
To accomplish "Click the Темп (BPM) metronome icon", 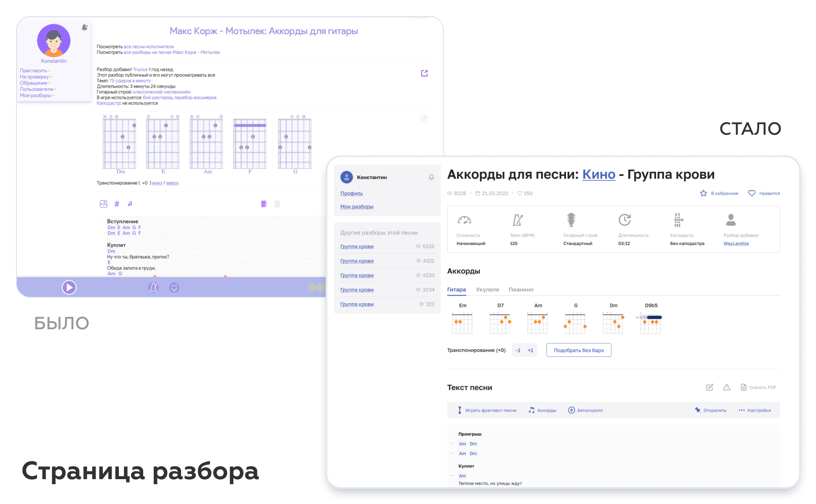I will (x=517, y=220).
